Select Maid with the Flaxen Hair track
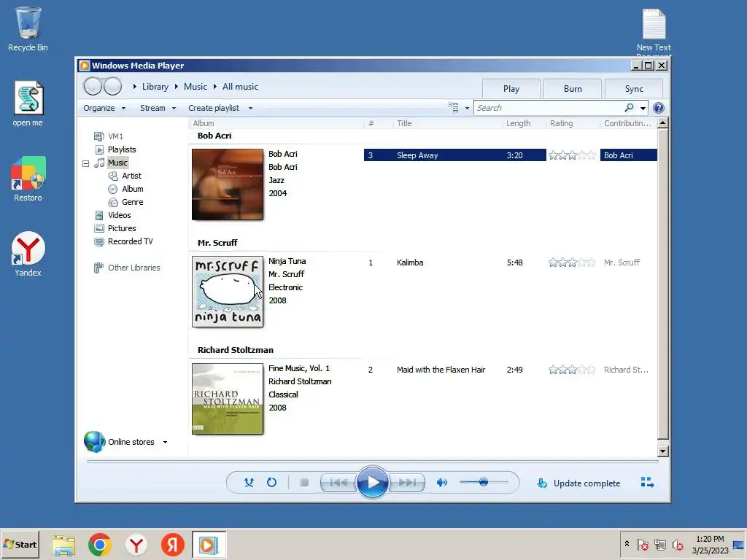Screen dimensions: 747x560 [x=441, y=370]
